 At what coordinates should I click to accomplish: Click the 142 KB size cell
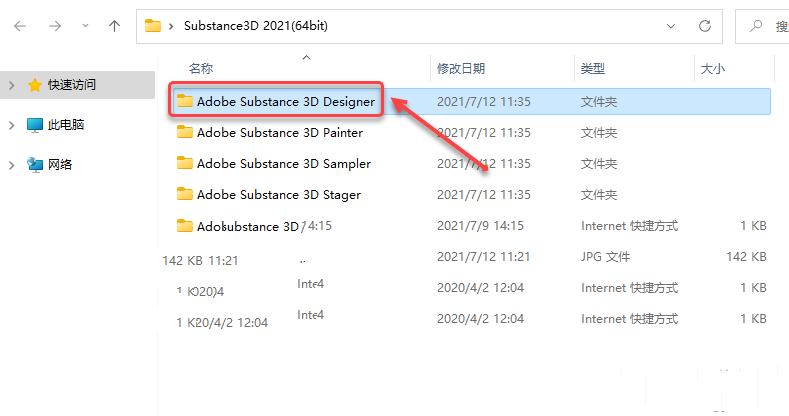tap(746, 257)
